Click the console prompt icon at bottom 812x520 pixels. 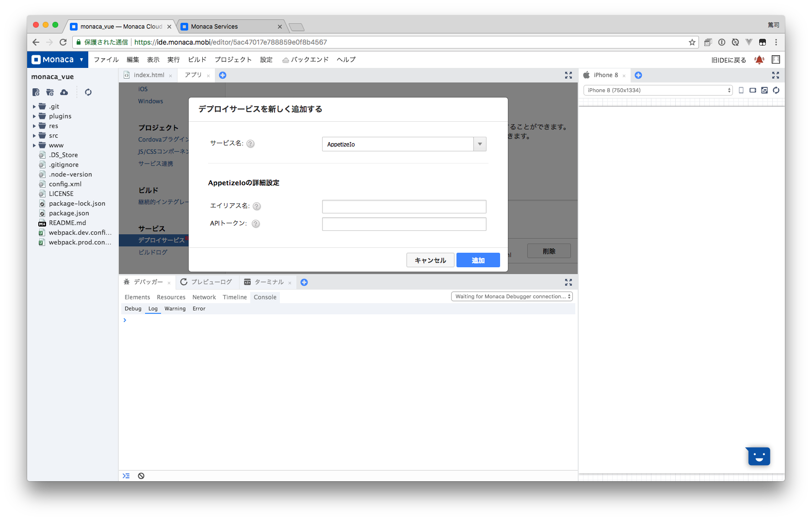tap(126, 476)
